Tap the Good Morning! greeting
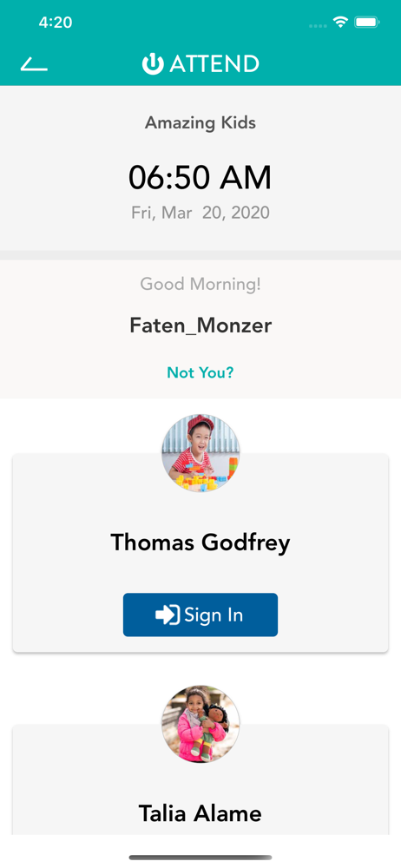401x868 pixels. [x=200, y=285]
